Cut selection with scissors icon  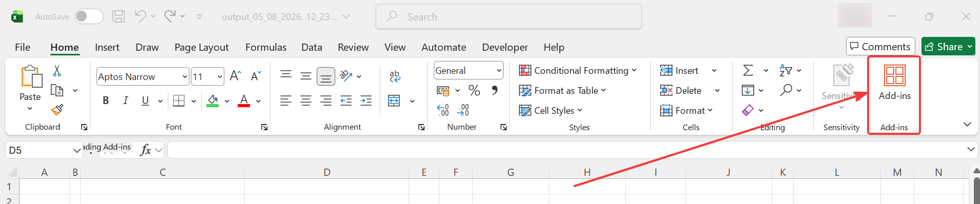click(x=57, y=71)
